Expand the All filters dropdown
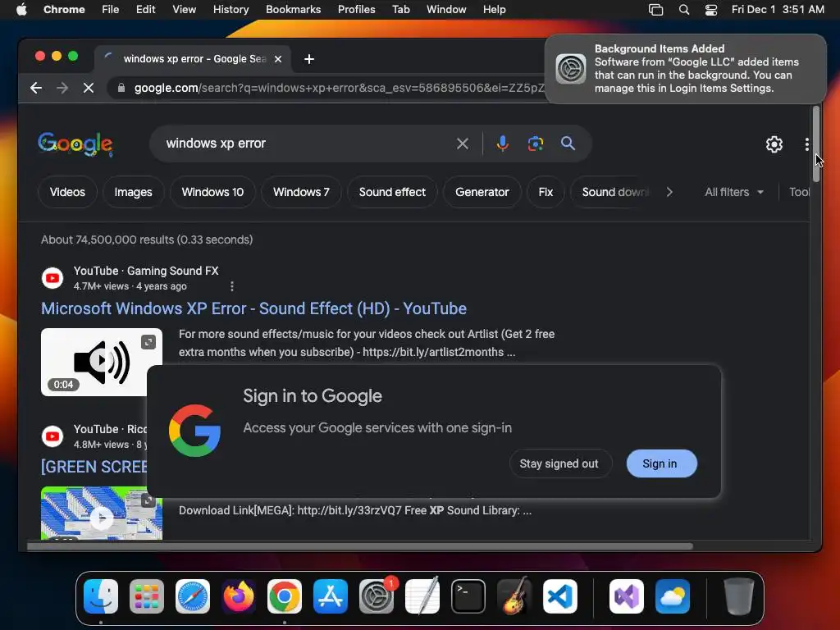This screenshot has width=840, height=630. (734, 192)
